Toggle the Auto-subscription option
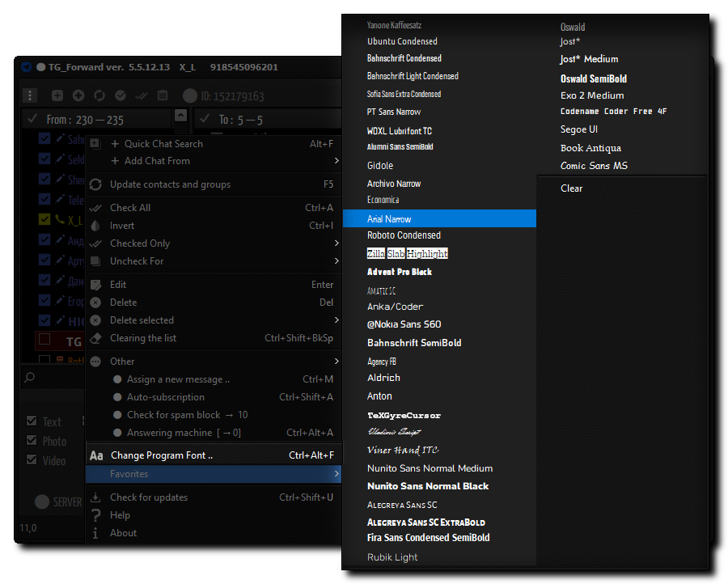The height and width of the screenshot is (584, 728). click(x=117, y=397)
